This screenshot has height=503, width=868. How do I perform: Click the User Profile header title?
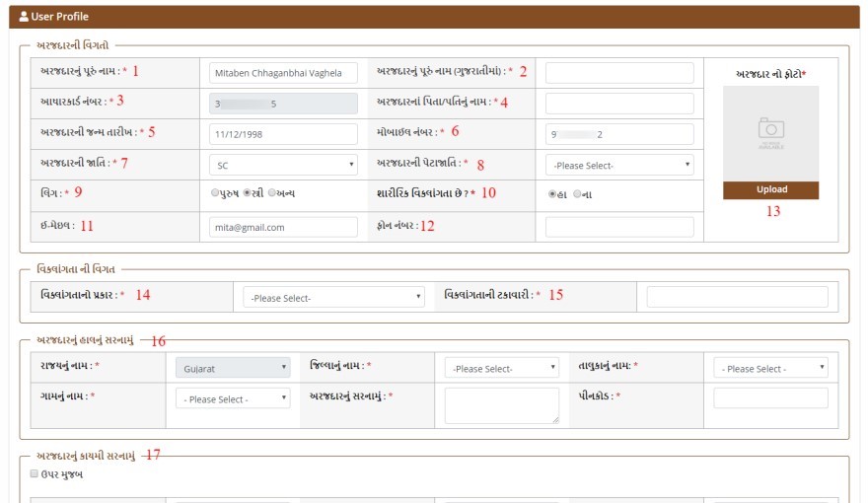pos(60,17)
